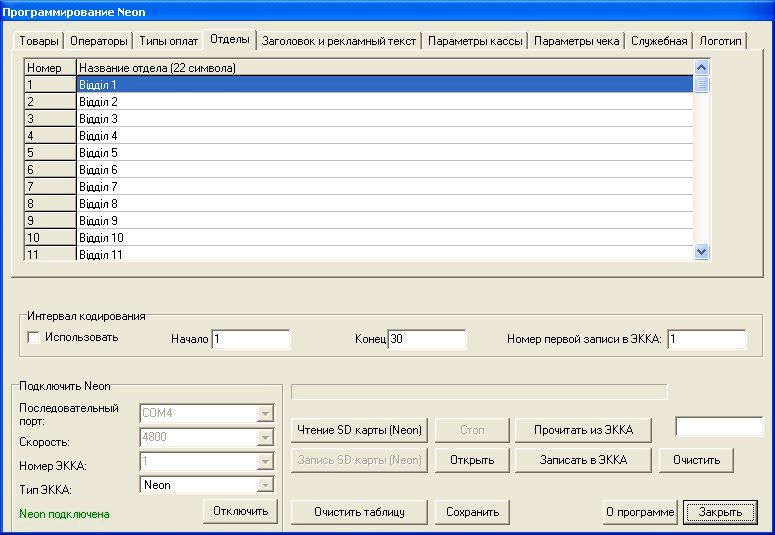Click the Открыть button
The width and height of the screenshot is (775, 535).
472,460
